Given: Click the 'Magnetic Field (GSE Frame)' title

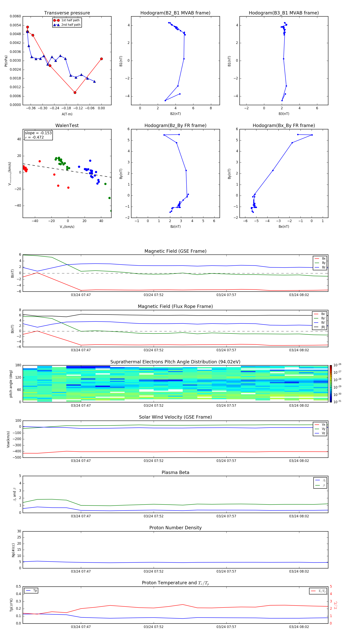Looking at the screenshot, I should (175, 251).
